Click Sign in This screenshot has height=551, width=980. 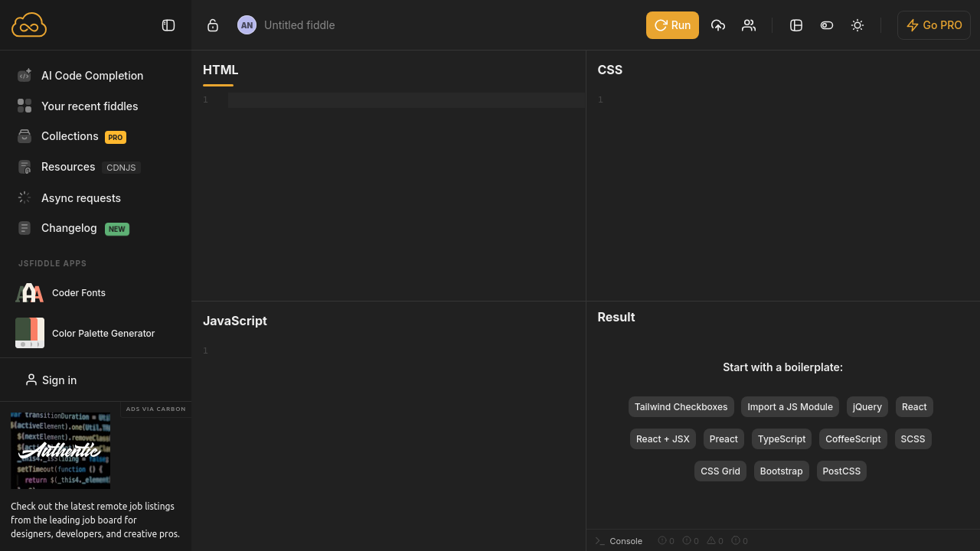pos(51,380)
